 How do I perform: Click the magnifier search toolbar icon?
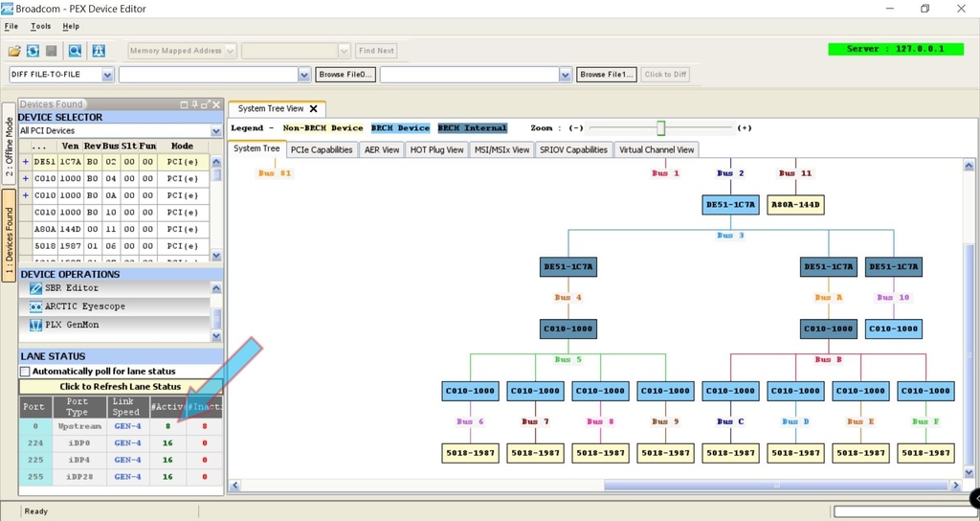point(75,51)
